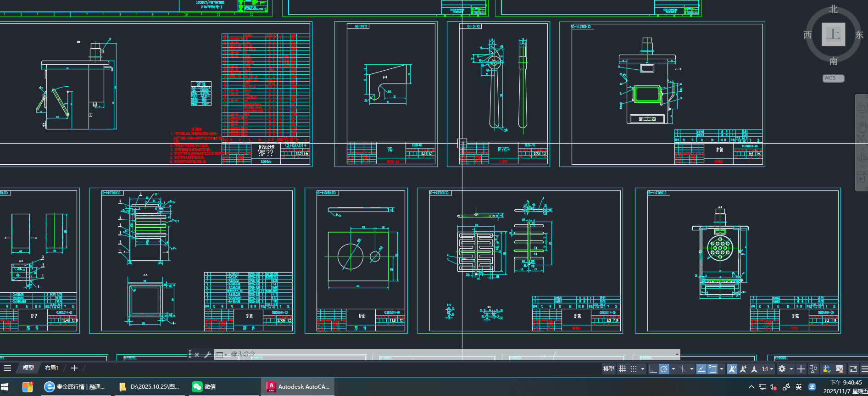Click graphics performance warning icon
Viewport: 868px width, 396px height.
click(840, 369)
